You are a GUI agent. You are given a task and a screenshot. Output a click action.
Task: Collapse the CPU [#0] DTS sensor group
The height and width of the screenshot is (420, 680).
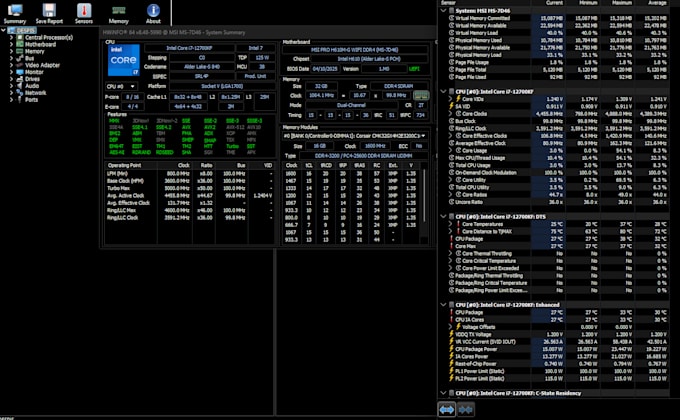pos(443,217)
